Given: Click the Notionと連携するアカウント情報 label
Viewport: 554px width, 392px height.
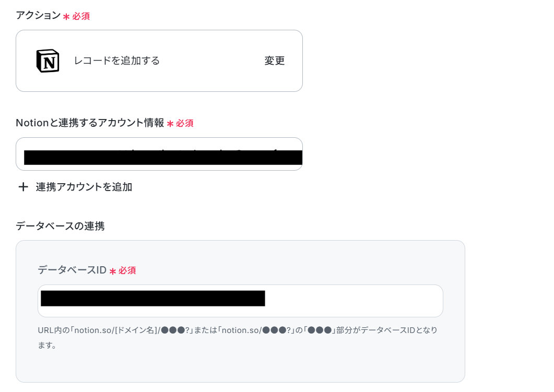Looking at the screenshot, I should [x=90, y=123].
